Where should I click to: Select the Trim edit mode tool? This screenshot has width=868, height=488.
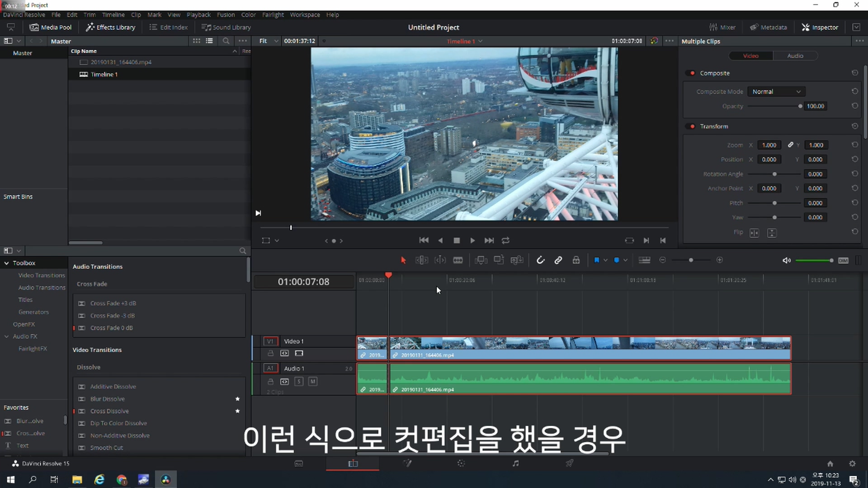[x=421, y=260]
